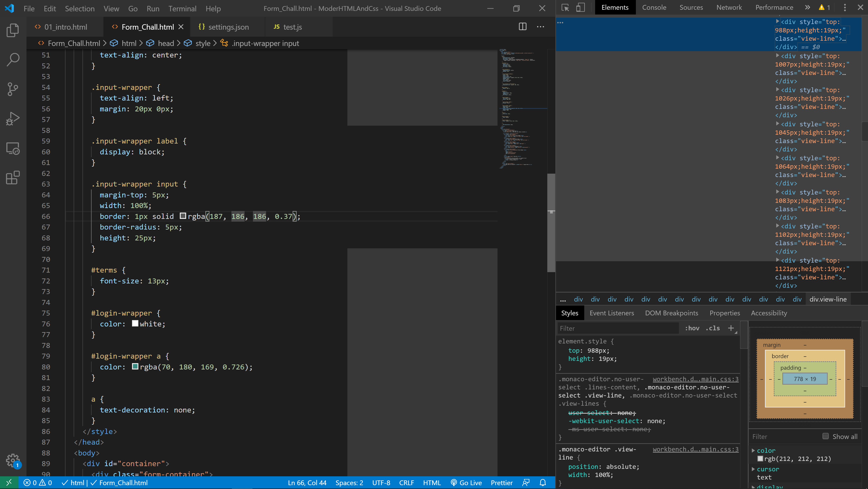Toggle device toolbar icon in DevTools
Viewport: 868px width, 489px height.
tap(580, 7)
